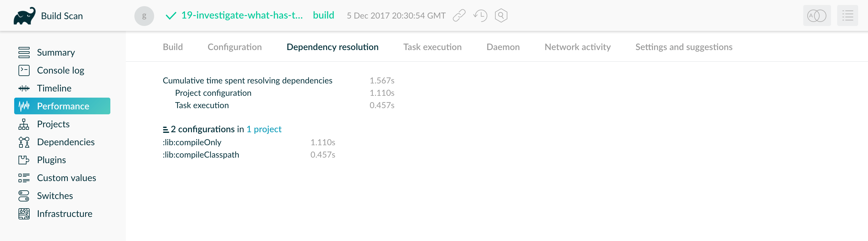Open the Dependencies graph icon

coord(24,142)
